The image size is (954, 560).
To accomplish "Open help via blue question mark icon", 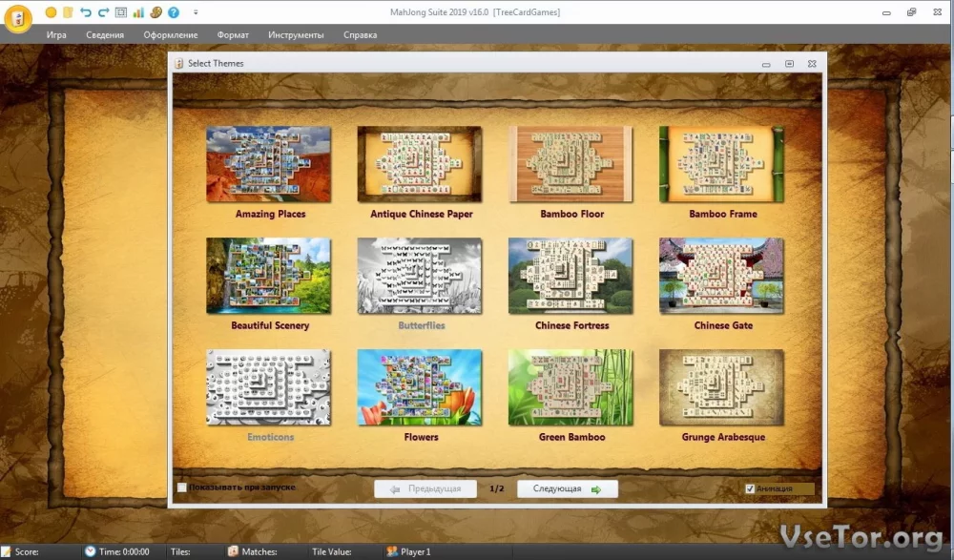I will point(173,12).
